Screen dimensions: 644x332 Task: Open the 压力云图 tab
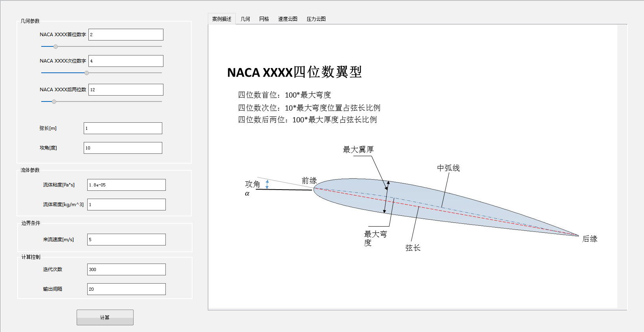click(316, 19)
